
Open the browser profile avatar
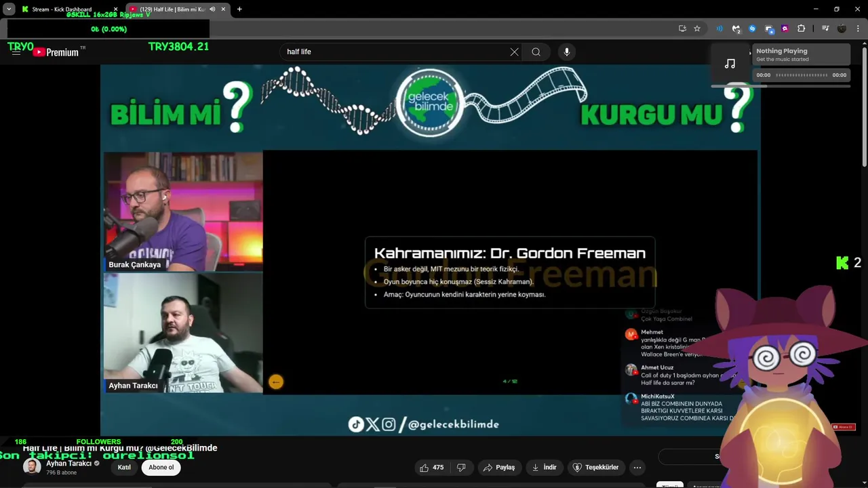(x=842, y=28)
